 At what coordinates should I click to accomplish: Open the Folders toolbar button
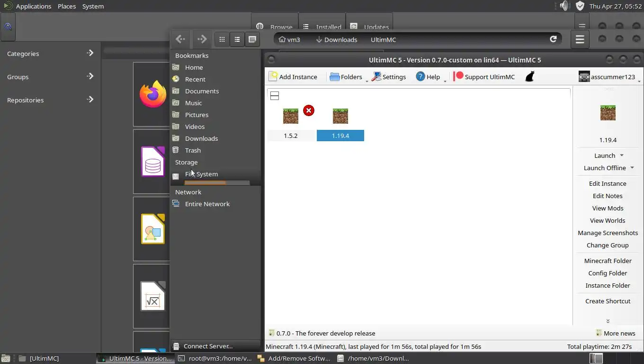tap(346, 77)
